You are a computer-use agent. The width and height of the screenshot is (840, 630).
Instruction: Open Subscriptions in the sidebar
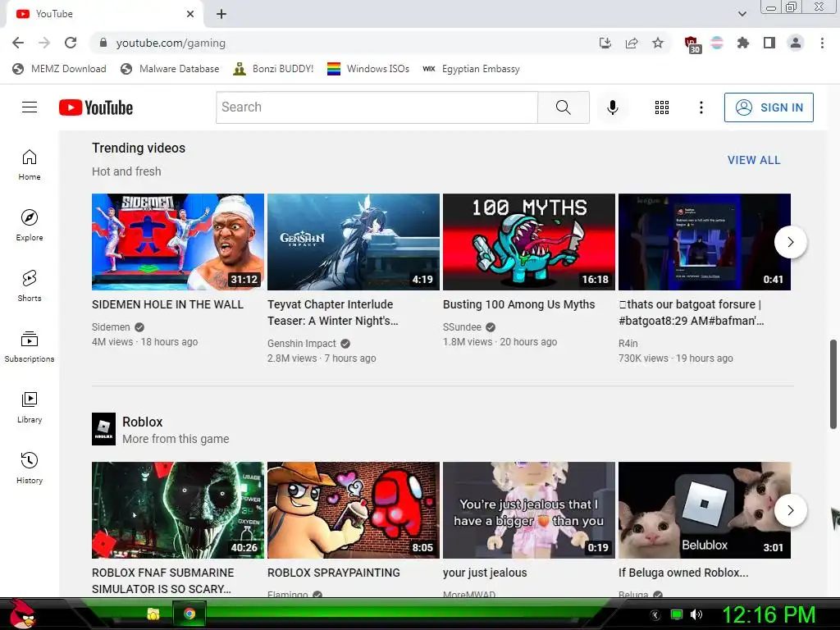tap(30, 347)
